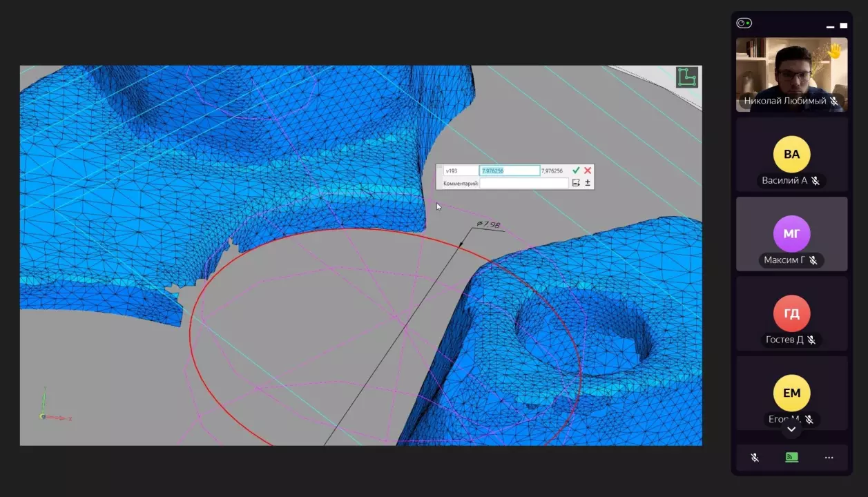Select Максим Г participant tile
The image size is (868, 497).
(x=791, y=234)
